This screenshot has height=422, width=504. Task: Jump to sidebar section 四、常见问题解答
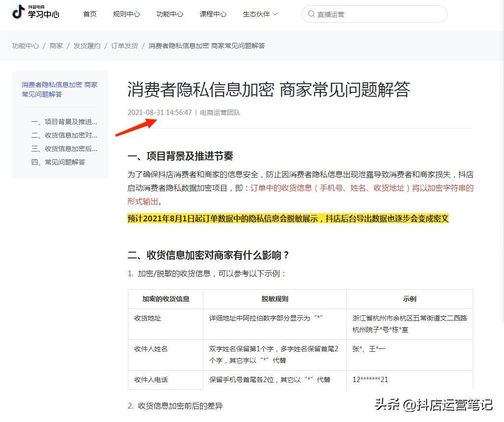click(x=58, y=162)
